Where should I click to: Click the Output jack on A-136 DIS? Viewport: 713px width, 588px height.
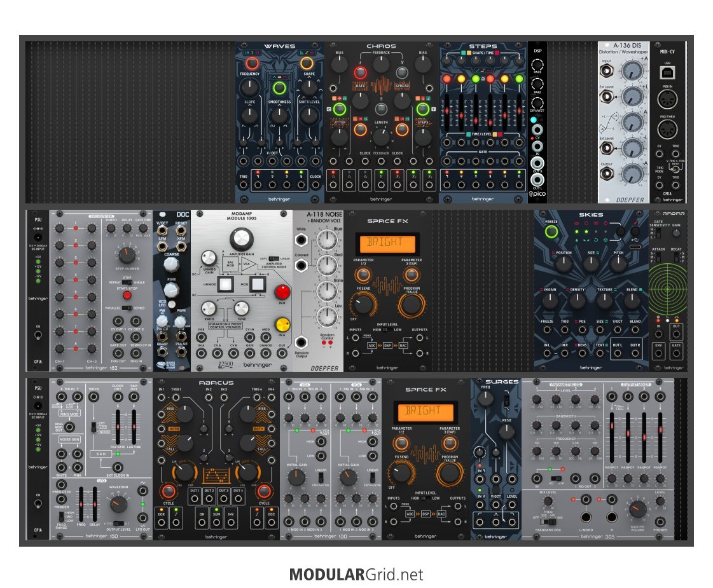[606, 174]
